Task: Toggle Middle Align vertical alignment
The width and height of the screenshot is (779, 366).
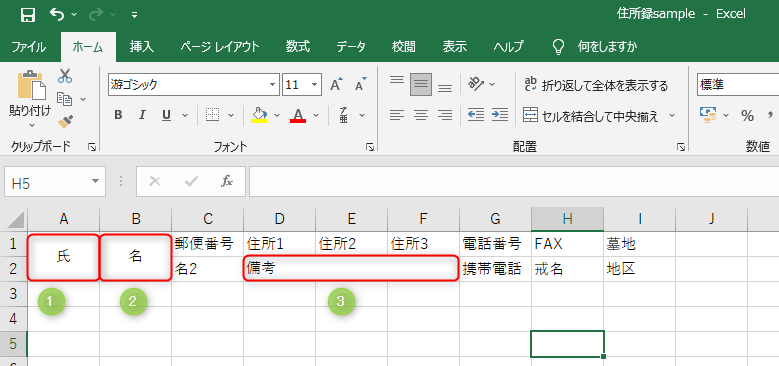Action: (421, 85)
